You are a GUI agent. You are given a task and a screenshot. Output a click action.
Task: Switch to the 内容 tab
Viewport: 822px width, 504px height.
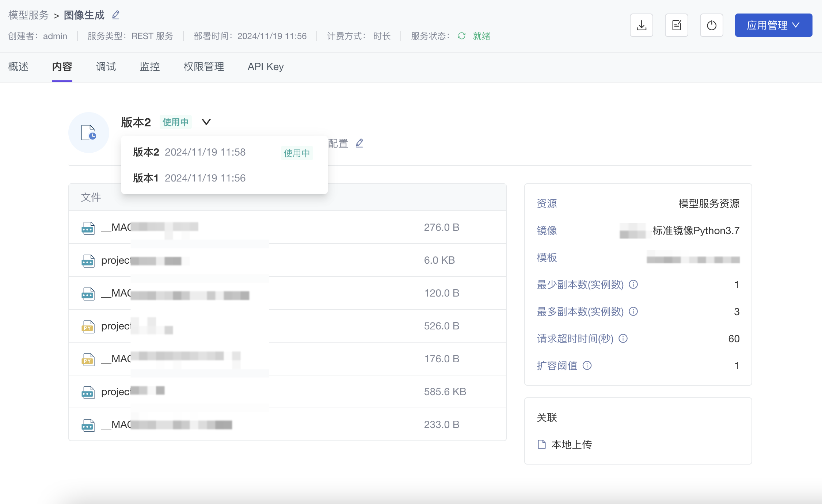tap(62, 66)
